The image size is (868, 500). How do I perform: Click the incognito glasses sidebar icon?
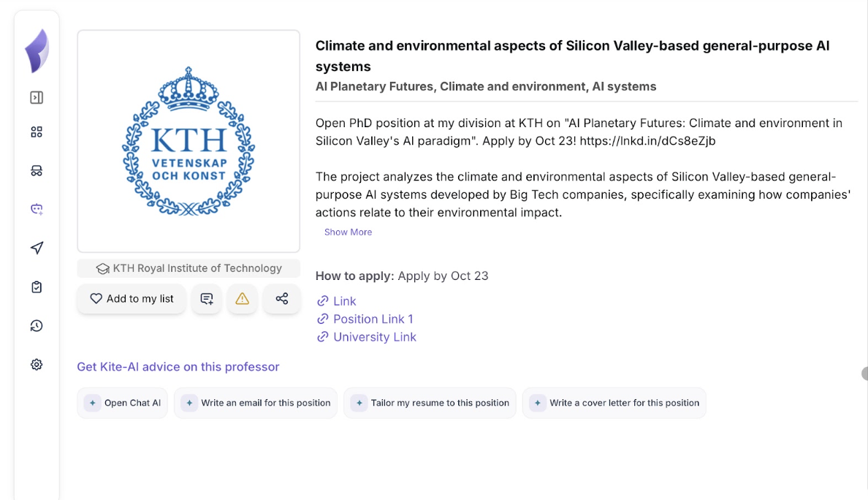[37, 170]
